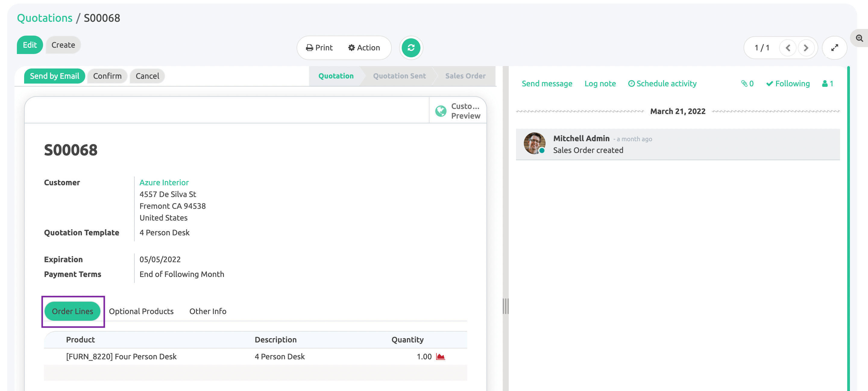Image resolution: width=868 pixels, height=391 pixels.
Task: Toggle the Following subscription checkmark
Action: click(788, 84)
